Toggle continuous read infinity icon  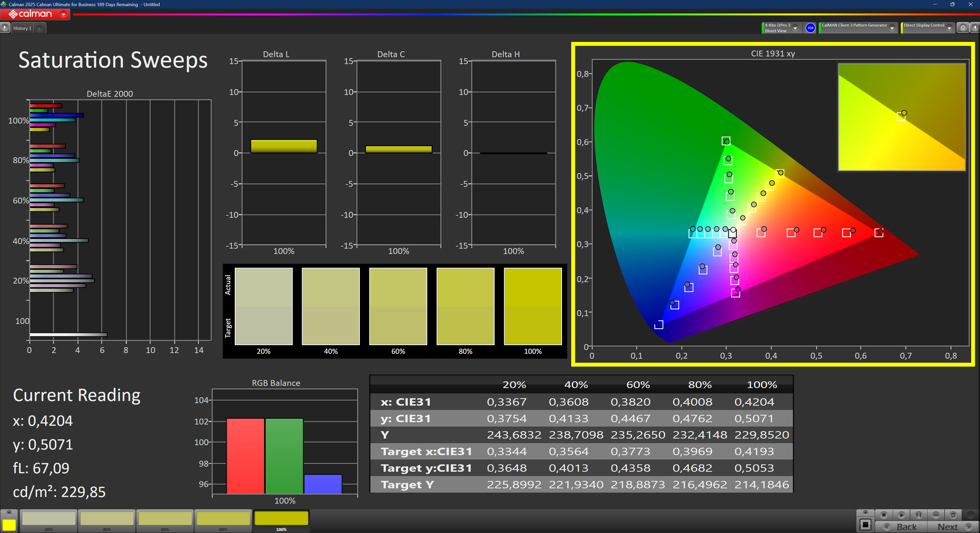tap(936, 515)
